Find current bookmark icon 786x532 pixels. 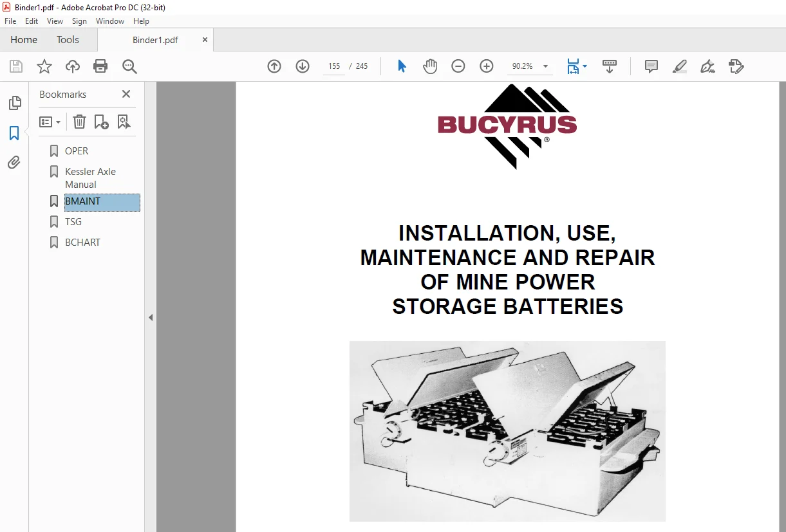coord(124,122)
